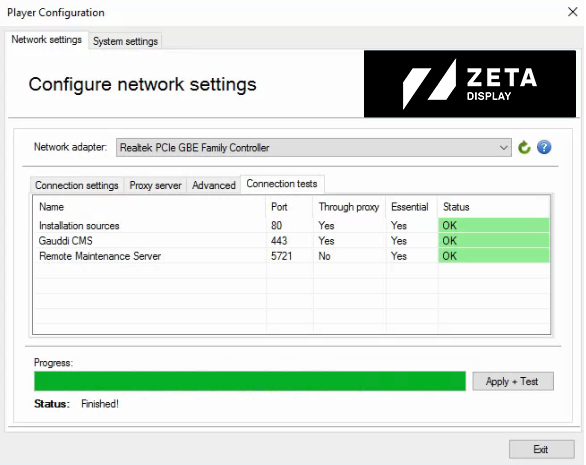The width and height of the screenshot is (586, 465).
Task: Open the blue help icon
Action: (544, 147)
